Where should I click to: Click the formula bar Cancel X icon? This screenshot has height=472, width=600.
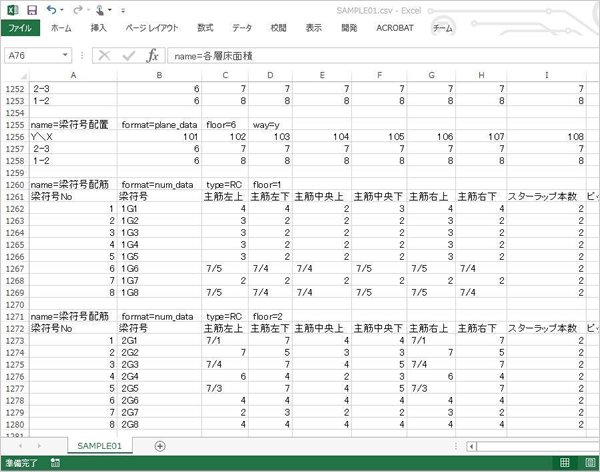coord(104,56)
